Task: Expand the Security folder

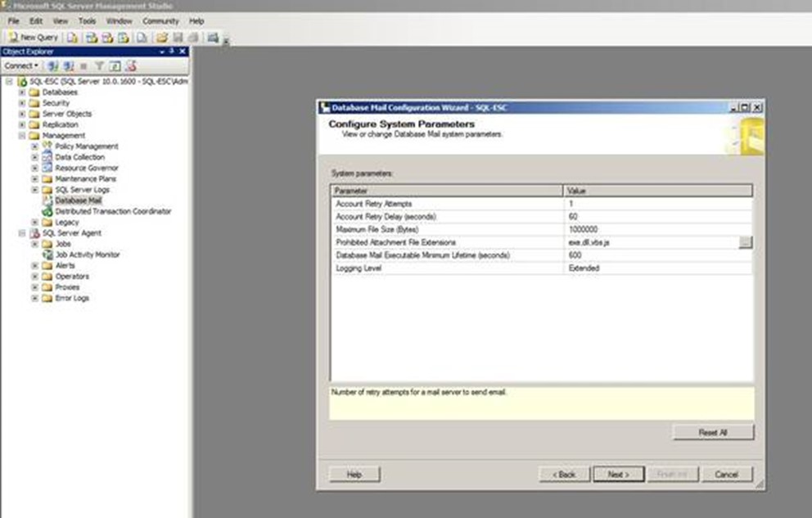Action: click(22, 103)
